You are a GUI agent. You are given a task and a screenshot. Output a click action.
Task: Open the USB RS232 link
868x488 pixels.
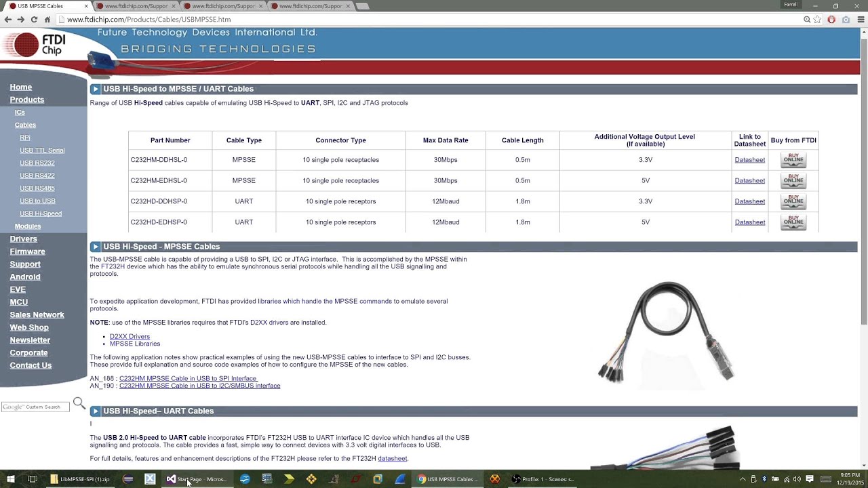click(37, 163)
